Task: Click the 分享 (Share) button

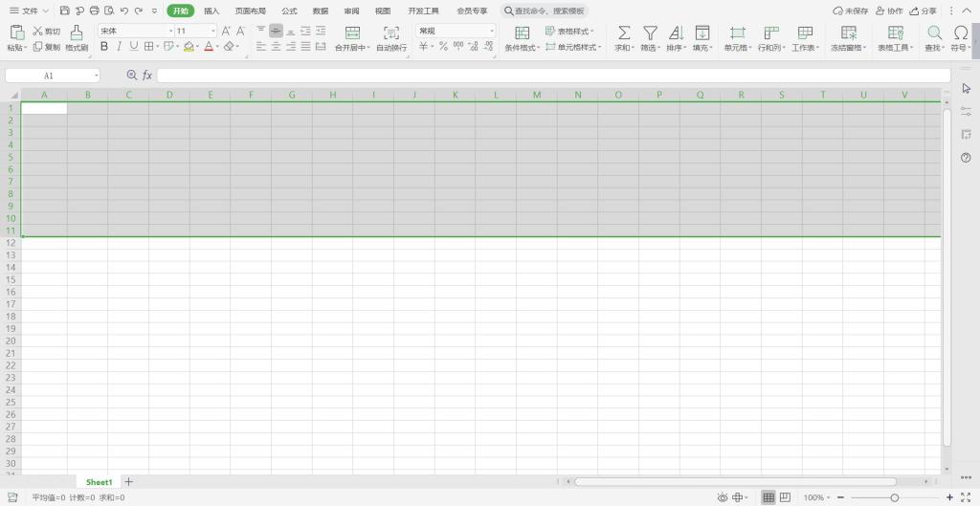Action: (924, 11)
